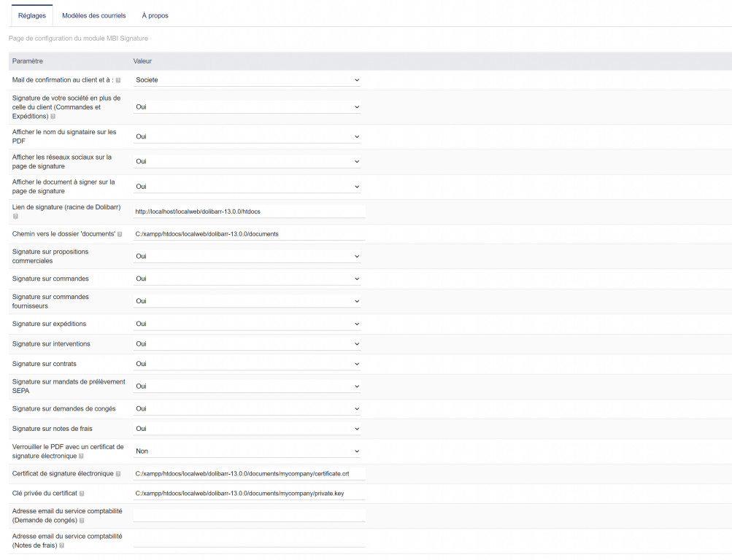732x560 pixels.
Task: Select the 'Réglages' tab
Action: pos(32,15)
